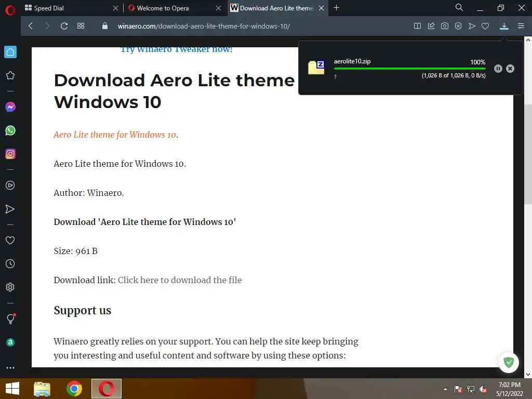Open My Flow sidebar arrow

(10, 209)
